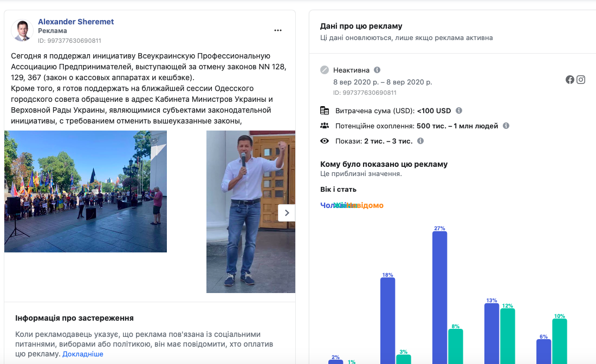Click the money spent icon
The width and height of the screenshot is (596, 364).
[x=325, y=110]
